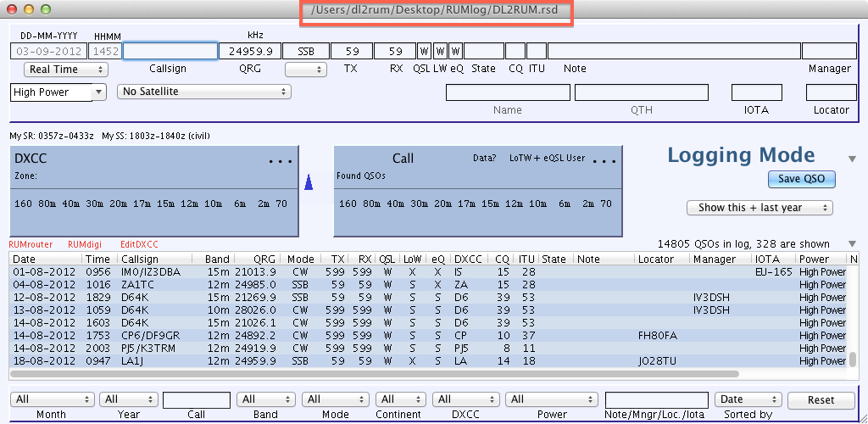Open the Call panel three-dots menu
868x424 pixels.
click(604, 161)
